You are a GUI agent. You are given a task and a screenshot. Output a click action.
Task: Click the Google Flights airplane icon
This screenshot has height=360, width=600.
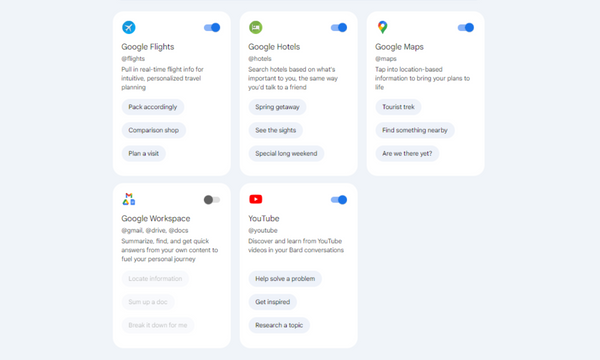[x=129, y=28]
